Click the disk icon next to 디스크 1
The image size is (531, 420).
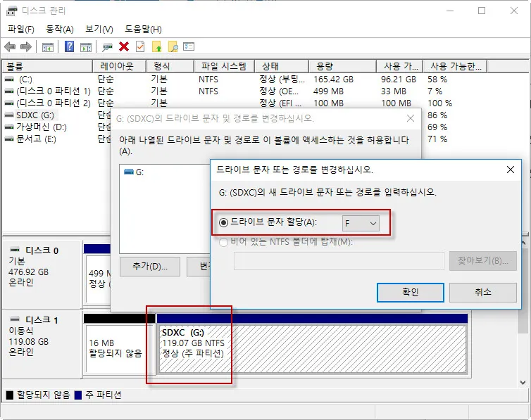point(15,319)
